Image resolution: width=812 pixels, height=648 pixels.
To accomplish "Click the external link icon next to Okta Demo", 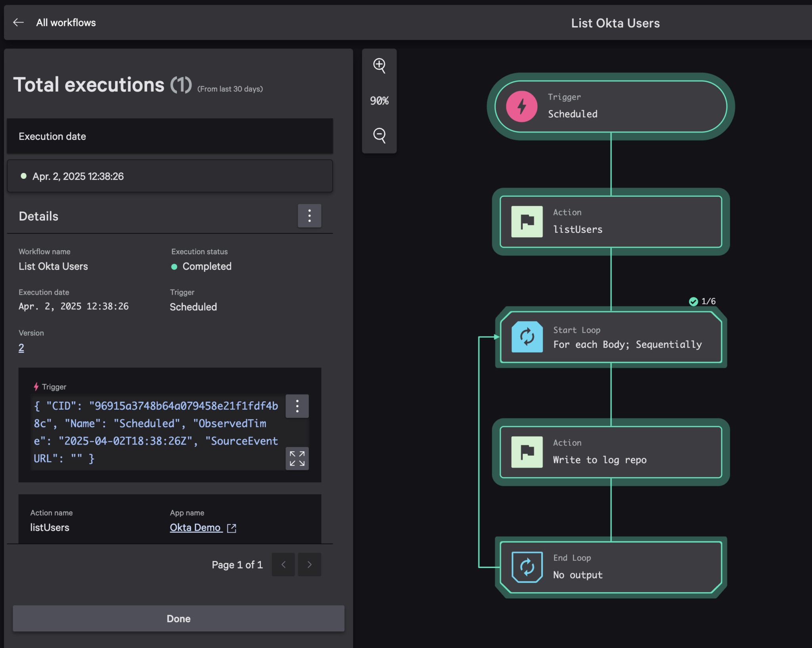I will [232, 528].
